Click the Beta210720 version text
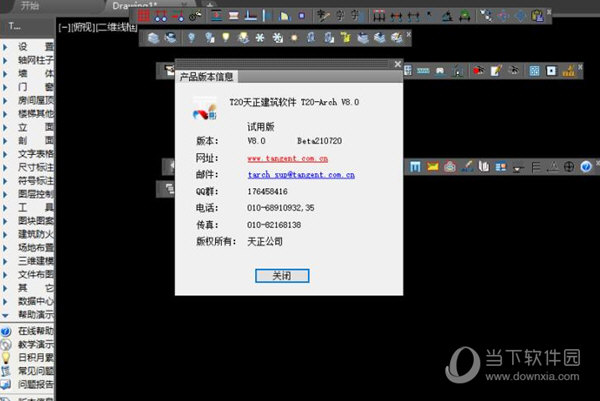Image resolution: width=600 pixels, height=401 pixels. [320, 141]
